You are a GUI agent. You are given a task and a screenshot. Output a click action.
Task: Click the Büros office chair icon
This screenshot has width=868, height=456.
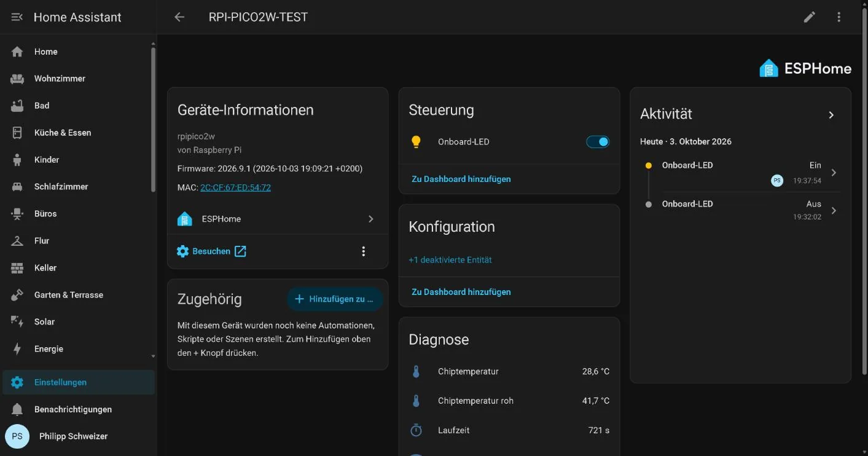point(17,214)
